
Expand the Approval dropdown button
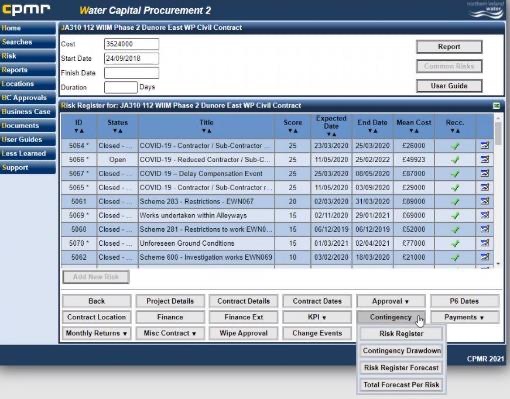[x=391, y=301]
